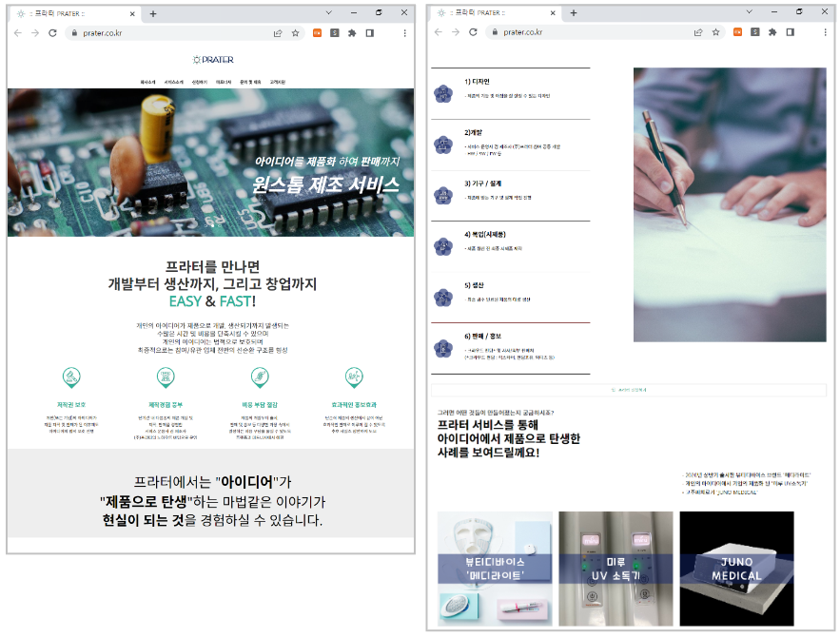Screen dimensions: 840x637
Task: Open Chrome three-dot menu in right window
Action: pos(825,31)
